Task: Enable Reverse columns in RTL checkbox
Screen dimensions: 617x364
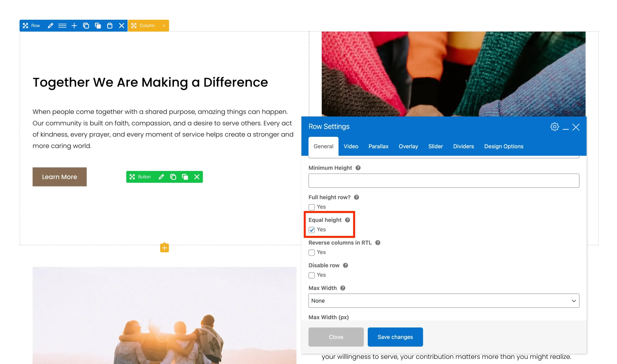Action: (312, 252)
